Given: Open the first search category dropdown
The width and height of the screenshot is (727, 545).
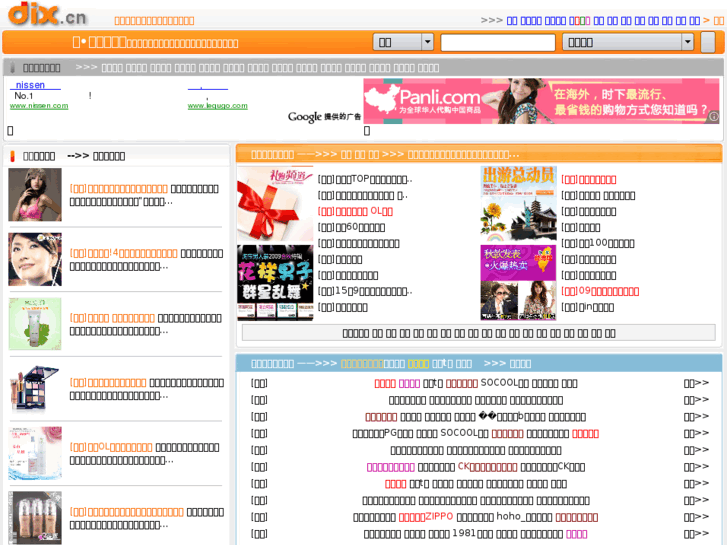Looking at the screenshot, I should [x=403, y=42].
